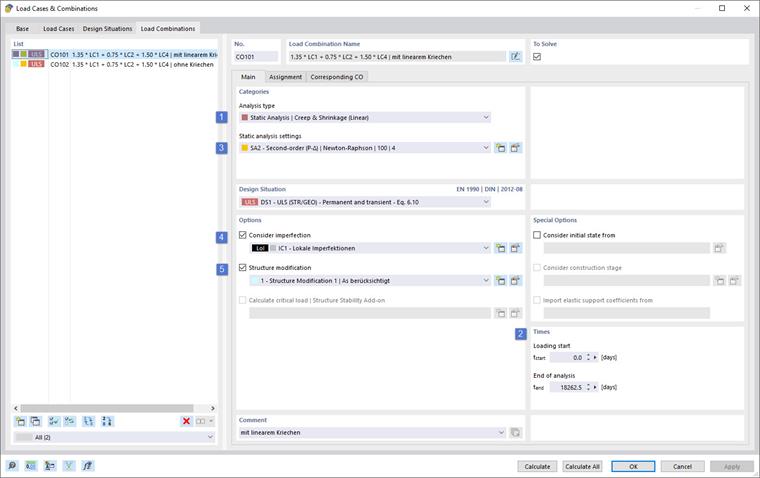Enable Consider initial state from
The height and width of the screenshot is (478, 760).
click(x=537, y=235)
